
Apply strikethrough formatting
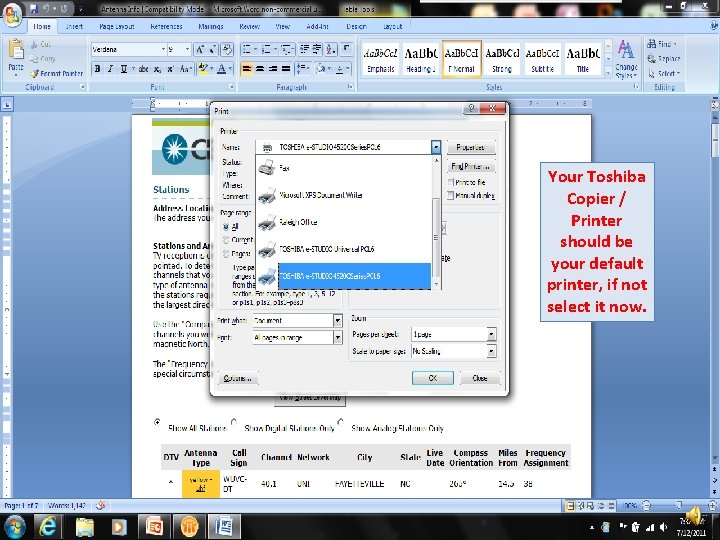[144, 69]
